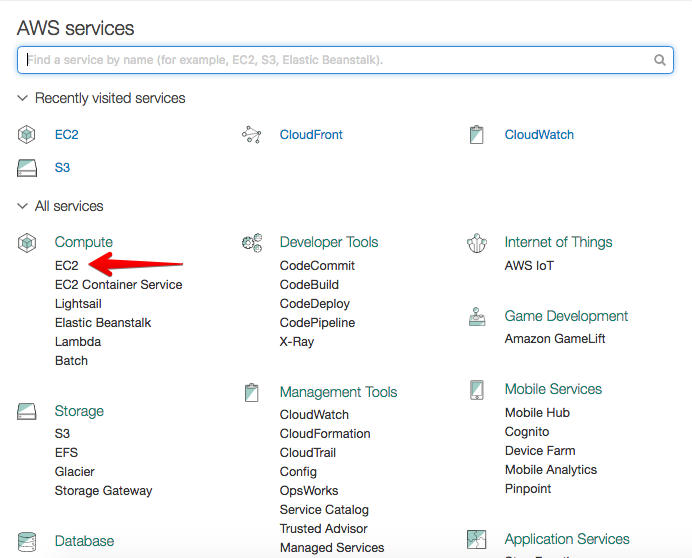Open AWS IoT service
The width and height of the screenshot is (692, 558).
(x=529, y=265)
